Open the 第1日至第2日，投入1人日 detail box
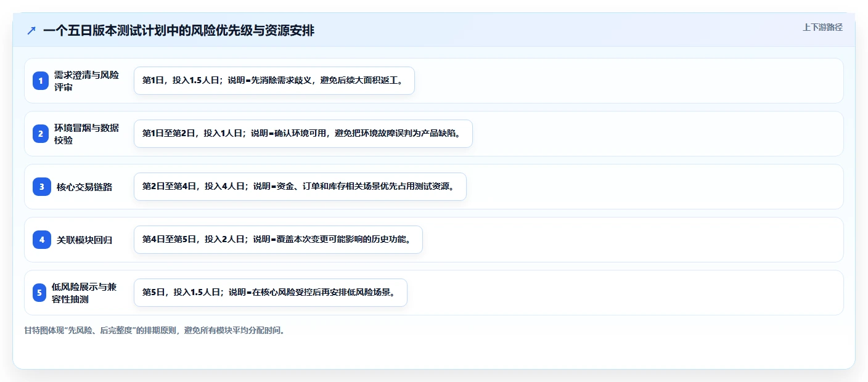Image resolution: width=868 pixels, height=382 pixels. click(303, 134)
